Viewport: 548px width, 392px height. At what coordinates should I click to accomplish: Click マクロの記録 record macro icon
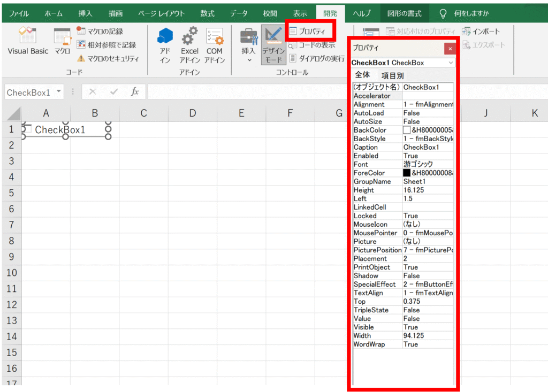(x=81, y=31)
